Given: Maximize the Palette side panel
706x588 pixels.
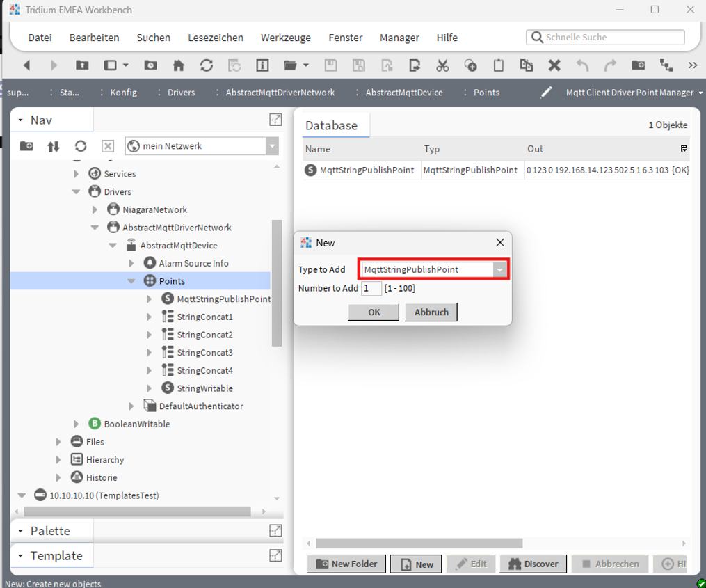Looking at the screenshot, I should point(275,531).
